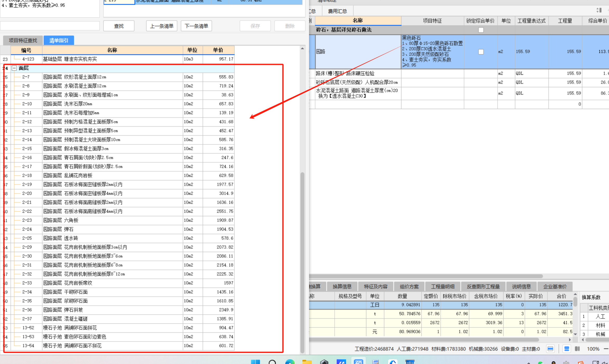Screen dimensions: 609x364
Task: Click the price 1977.57 in row 2-19
Action: (225, 185)
